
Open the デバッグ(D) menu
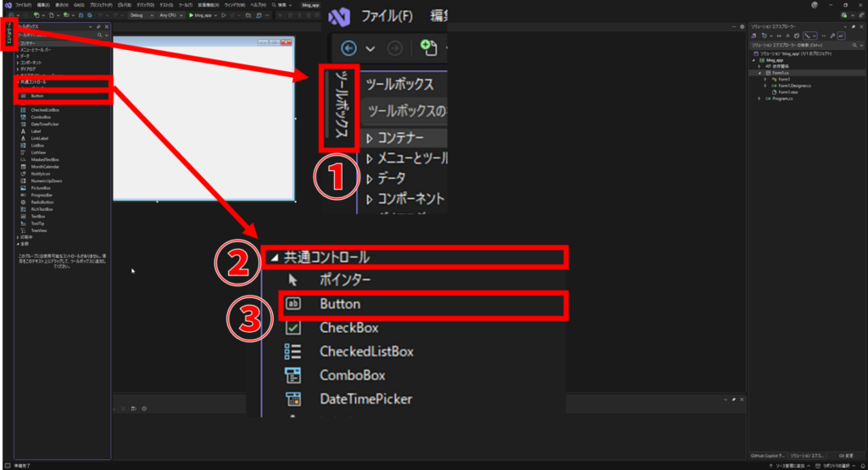pos(145,5)
